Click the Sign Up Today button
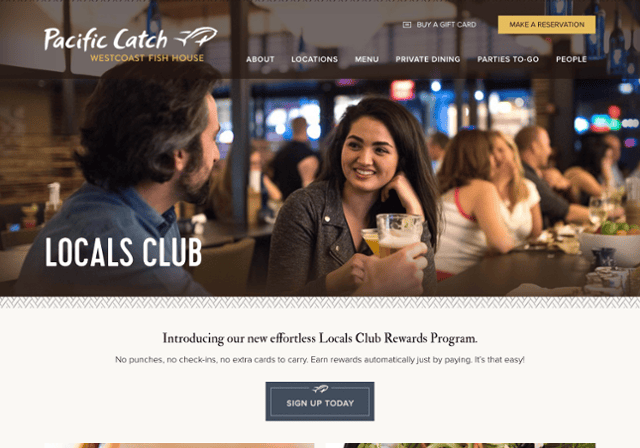The image size is (640, 448). 320,401
